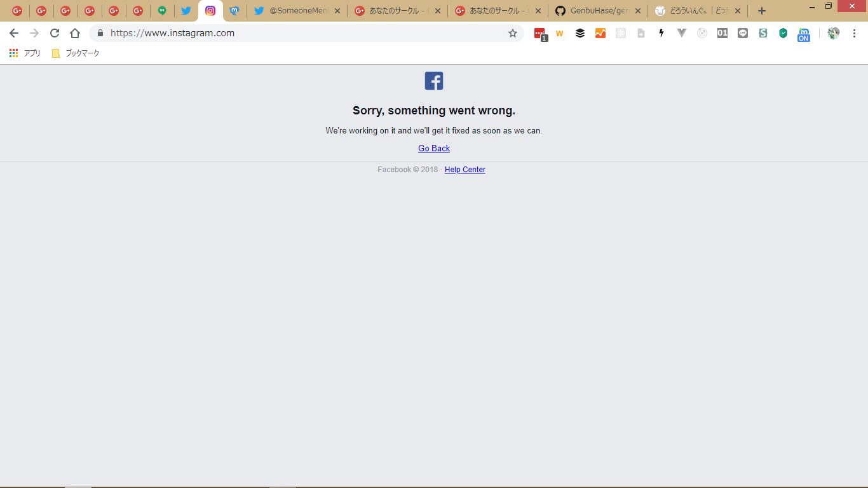Go back to the previous page

coord(14,33)
